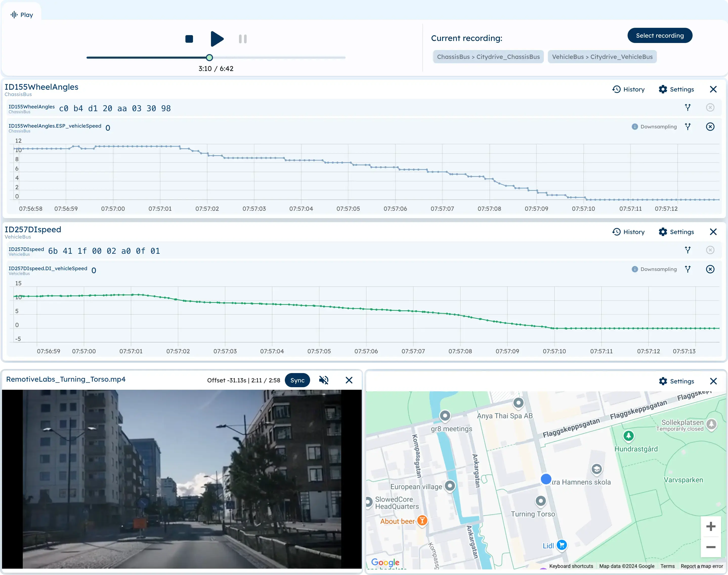Click Hundrastgård park marker

(628, 436)
